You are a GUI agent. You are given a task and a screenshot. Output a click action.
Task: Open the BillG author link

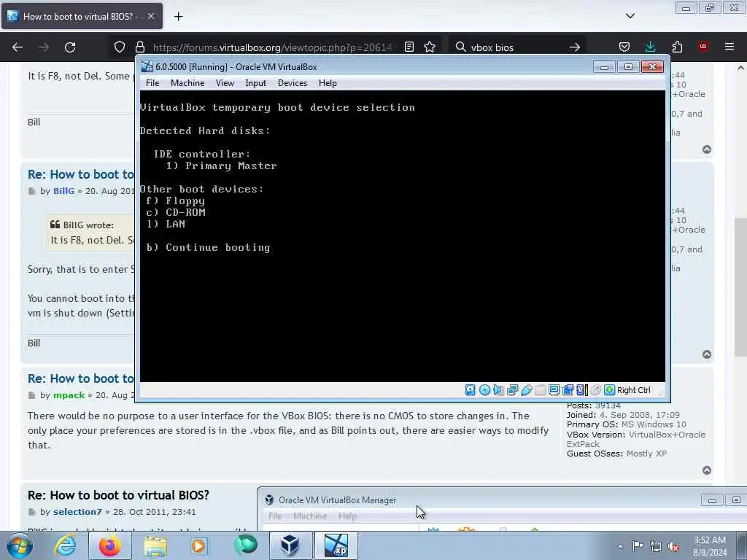point(64,191)
